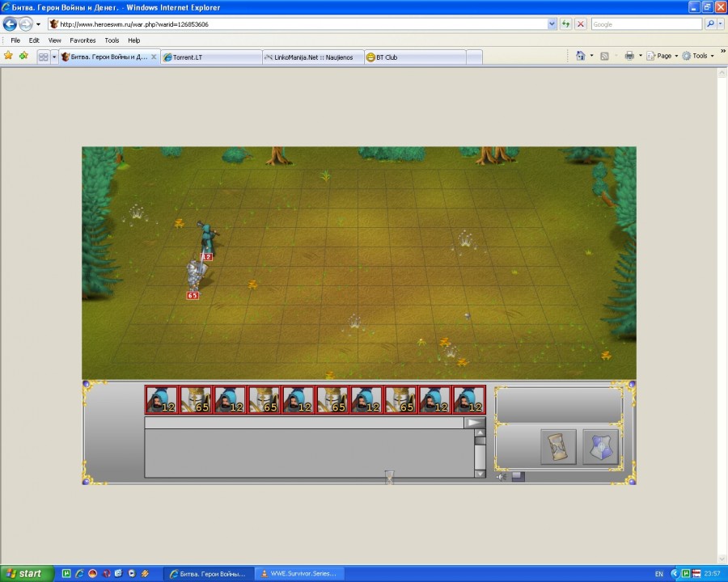Image resolution: width=728 pixels, height=582 pixels.
Task: Click the shield Defend button
Action: click(600, 446)
